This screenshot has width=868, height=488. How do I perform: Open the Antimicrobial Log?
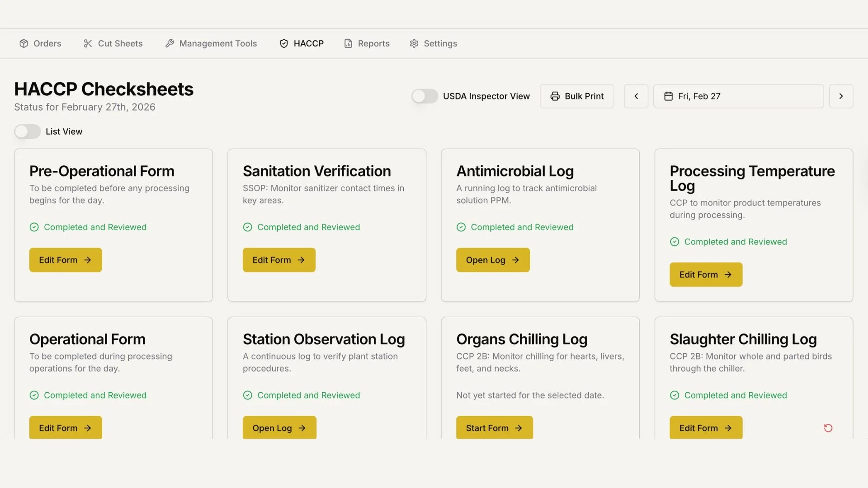pyautogui.click(x=493, y=260)
